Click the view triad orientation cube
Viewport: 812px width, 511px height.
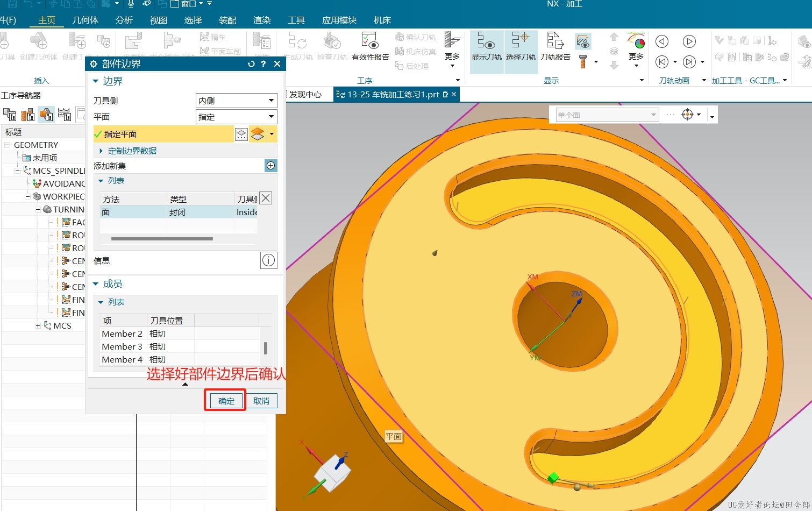click(x=332, y=474)
